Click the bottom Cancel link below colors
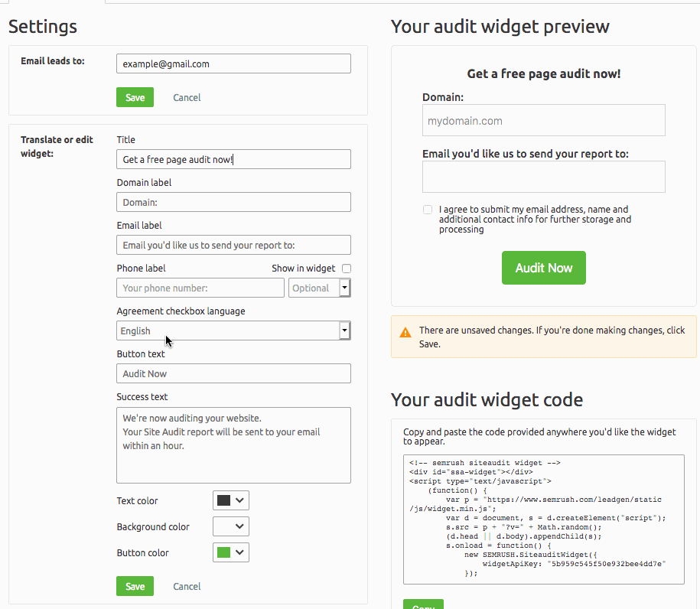Screen dimensions: 700x609 pos(187,586)
